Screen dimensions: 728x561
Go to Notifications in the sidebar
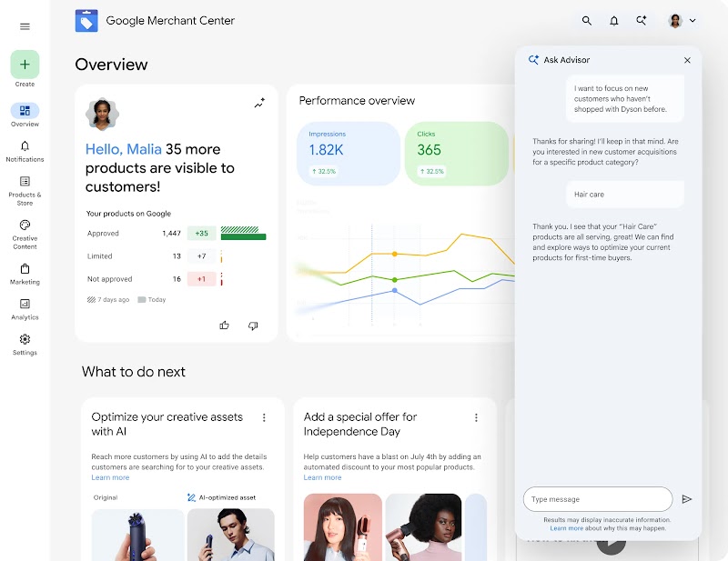pyautogui.click(x=25, y=152)
